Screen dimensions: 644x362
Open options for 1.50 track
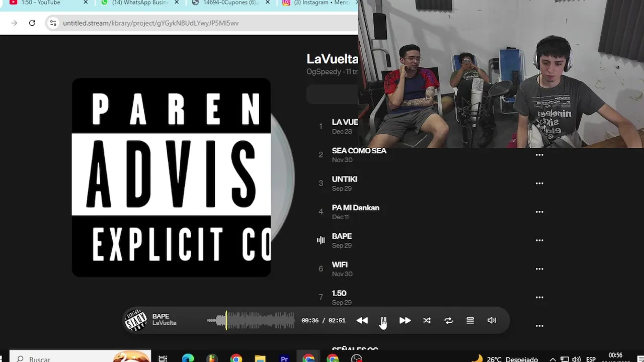tap(539, 297)
